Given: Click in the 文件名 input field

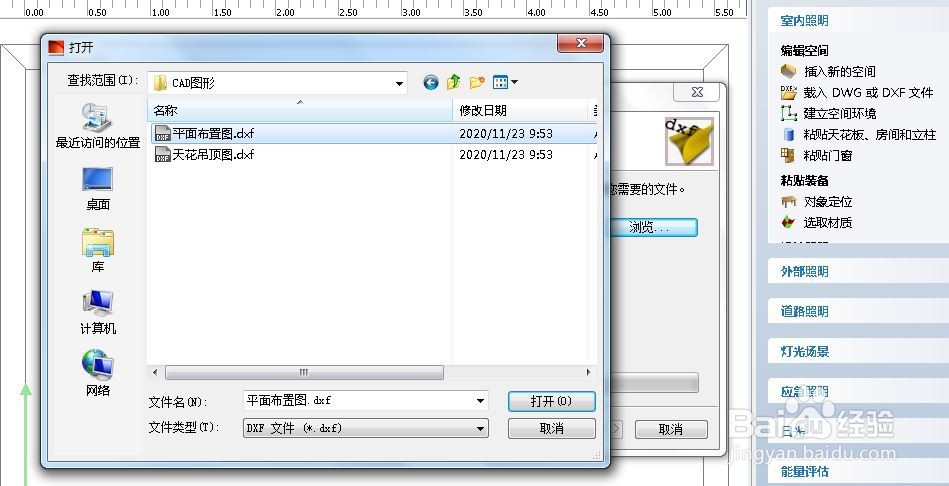Looking at the screenshot, I should 358,401.
